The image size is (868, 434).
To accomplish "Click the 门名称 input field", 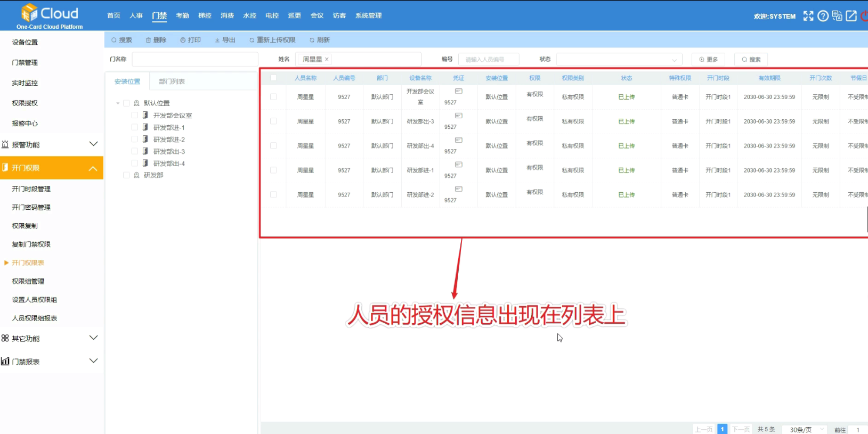I will [x=195, y=59].
